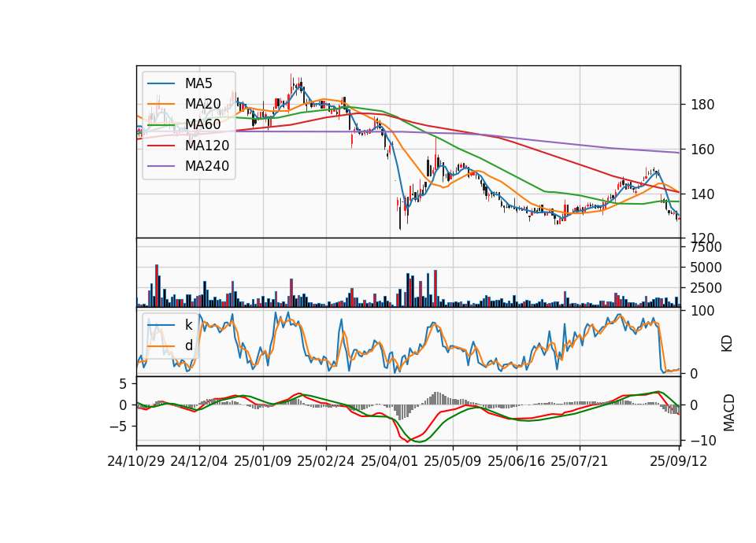Viewport: 756px width, 543px height.
Task: Click the orange MA20 legend line sample
Action: pyautogui.click(x=161, y=104)
